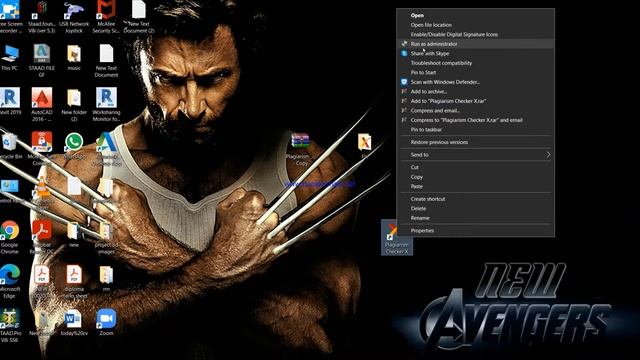Launch Revit 2019 shortcut
This screenshot has height=360, width=640.
(x=10, y=101)
